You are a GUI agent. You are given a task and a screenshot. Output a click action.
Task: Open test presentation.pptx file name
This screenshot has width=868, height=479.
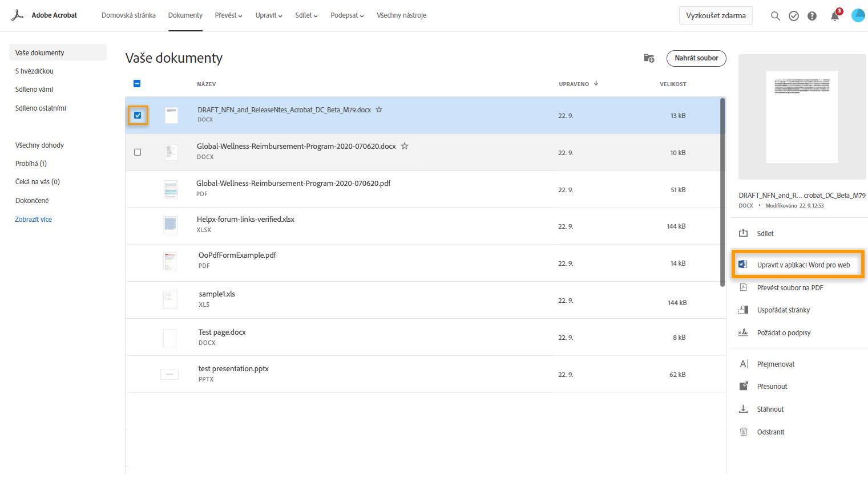[233, 369]
